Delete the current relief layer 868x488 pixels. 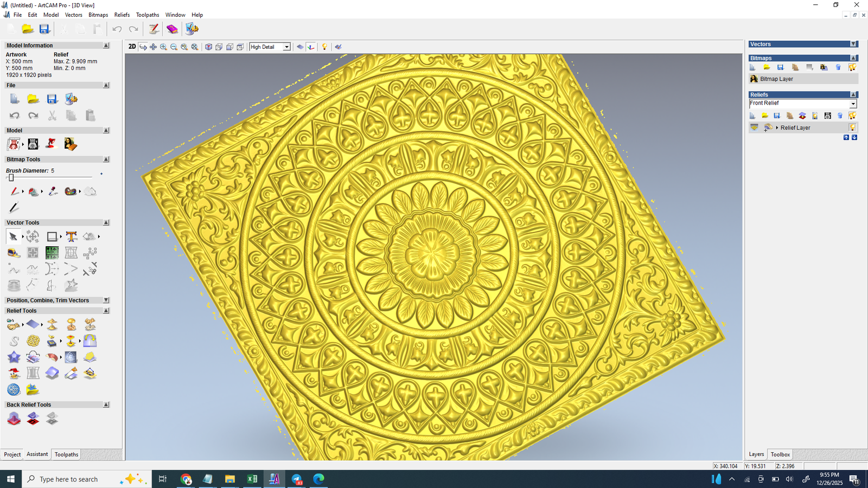tap(840, 115)
